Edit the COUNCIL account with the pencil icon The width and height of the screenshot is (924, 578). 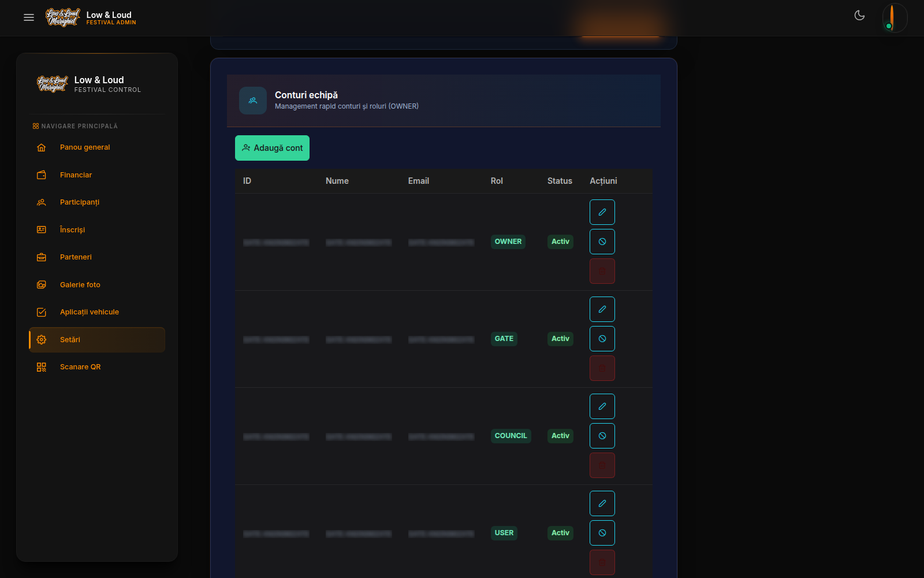click(x=602, y=406)
